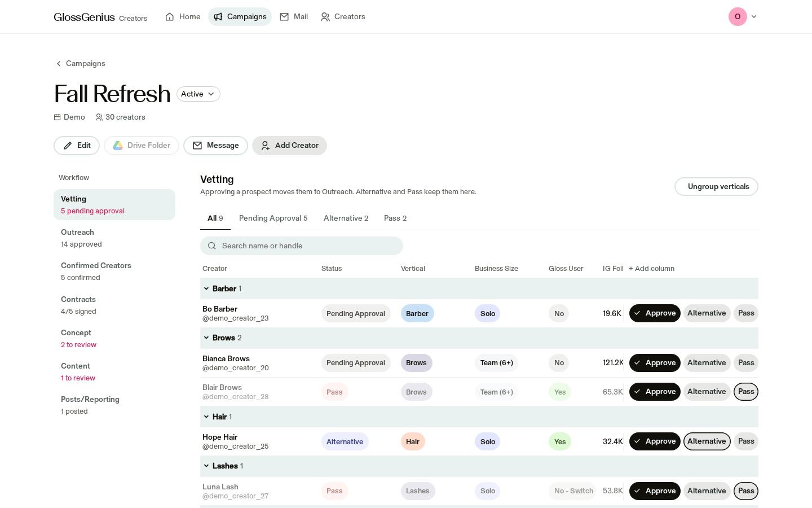Click the Gloss User column header
The height and width of the screenshot is (508, 812).
point(566,269)
